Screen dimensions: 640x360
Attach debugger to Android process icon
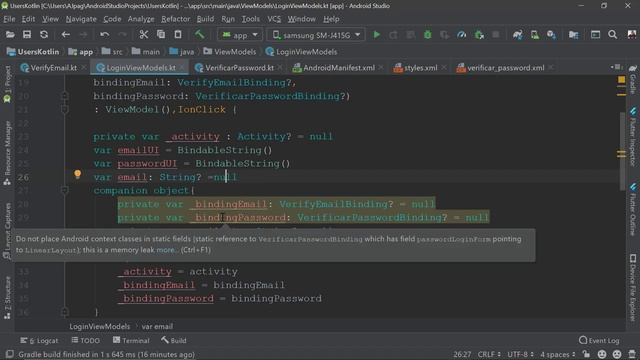pos(479,35)
